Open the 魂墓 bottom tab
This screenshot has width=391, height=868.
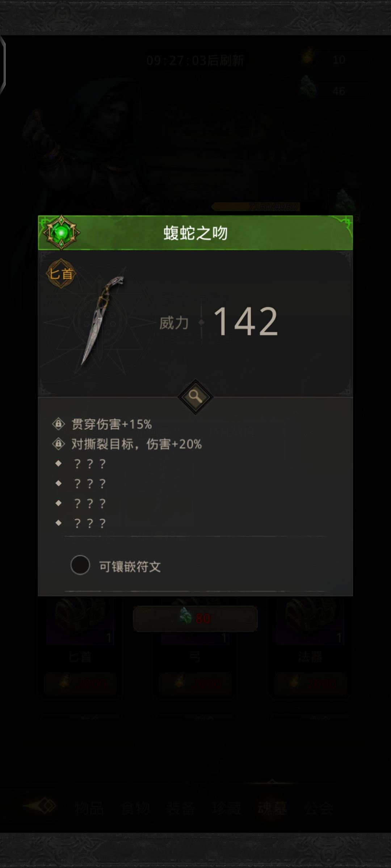coord(272,808)
